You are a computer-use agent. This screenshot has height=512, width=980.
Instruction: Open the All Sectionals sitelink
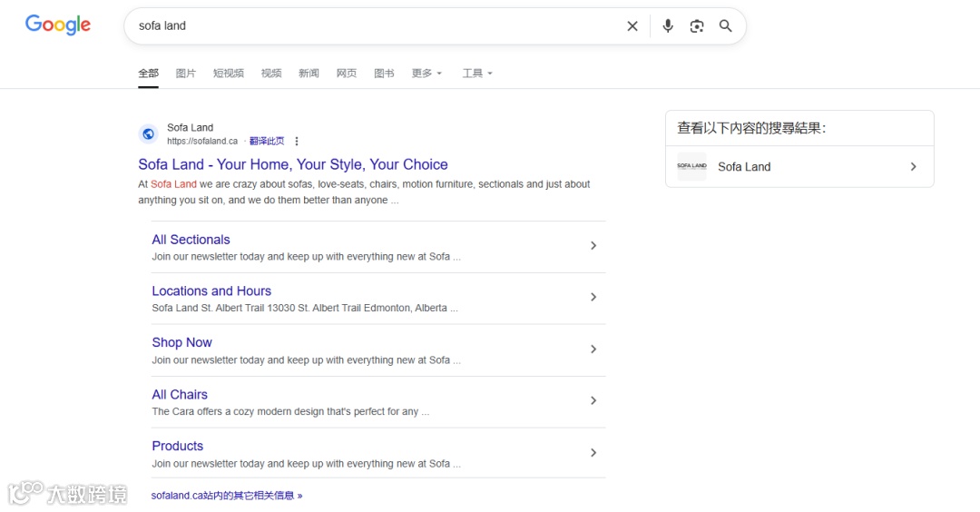pyautogui.click(x=191, y=240)
